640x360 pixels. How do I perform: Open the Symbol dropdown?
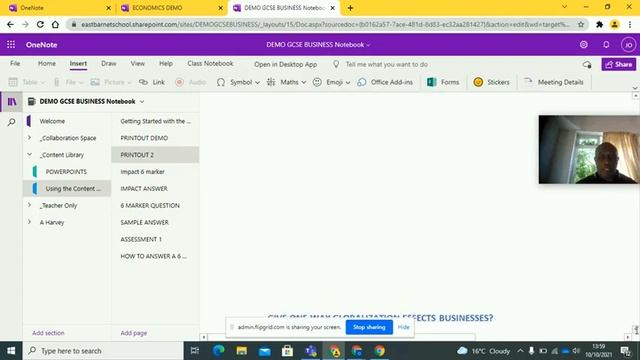click(x=238, y=82)
